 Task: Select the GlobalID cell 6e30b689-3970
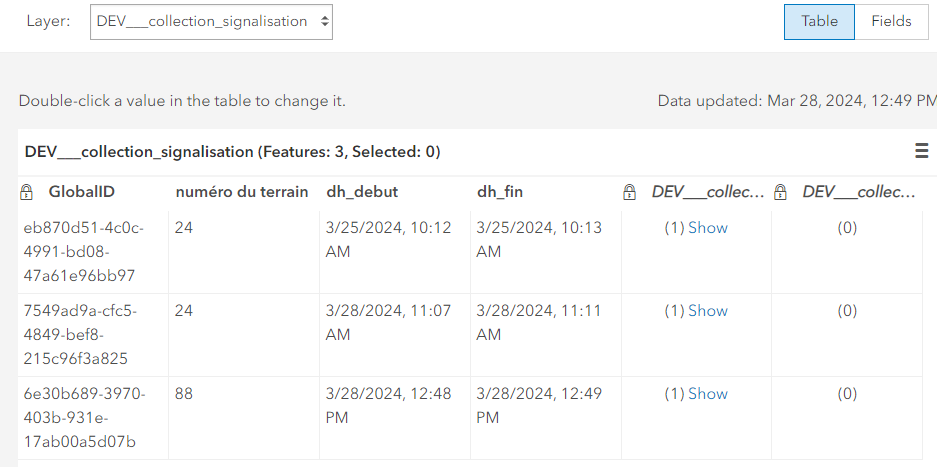click(x=93, y=418)
